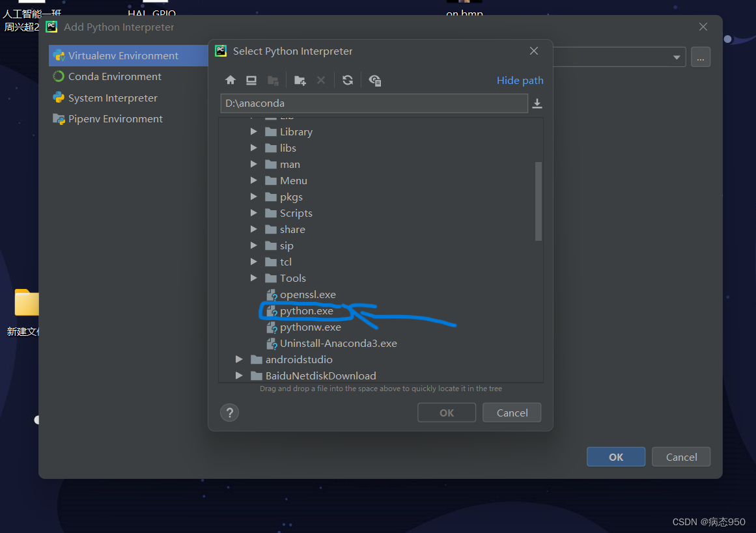Close the Add Python Interpreter window
This screenshot has height=533, width=756.
click(x=703, y=27)
